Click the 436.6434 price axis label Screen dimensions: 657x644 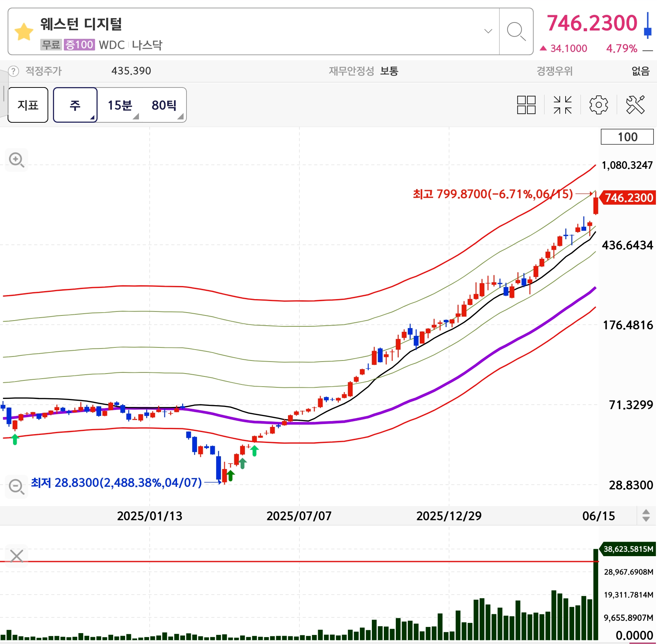click(x=628, y=245)
